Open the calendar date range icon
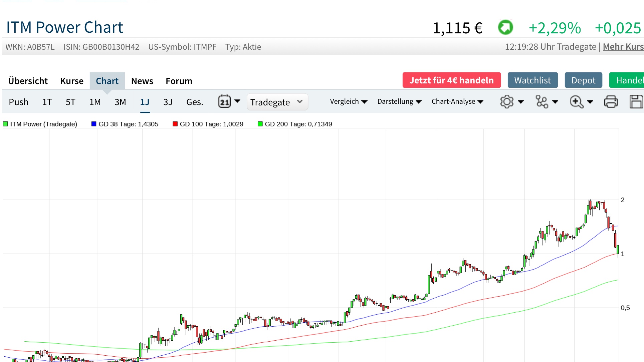This screenshot has height=362, width=644. [x=224, y=101]
